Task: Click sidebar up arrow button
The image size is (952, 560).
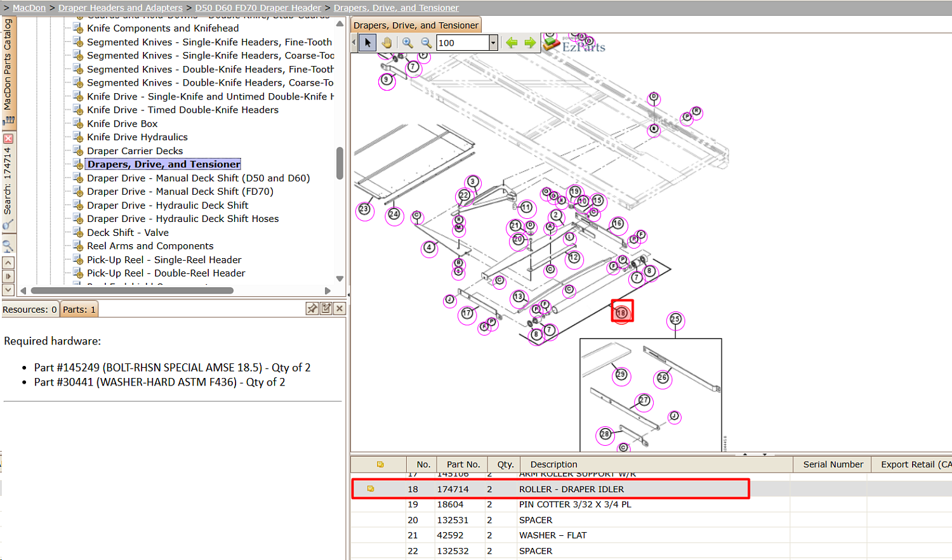Action: (8, 262)
